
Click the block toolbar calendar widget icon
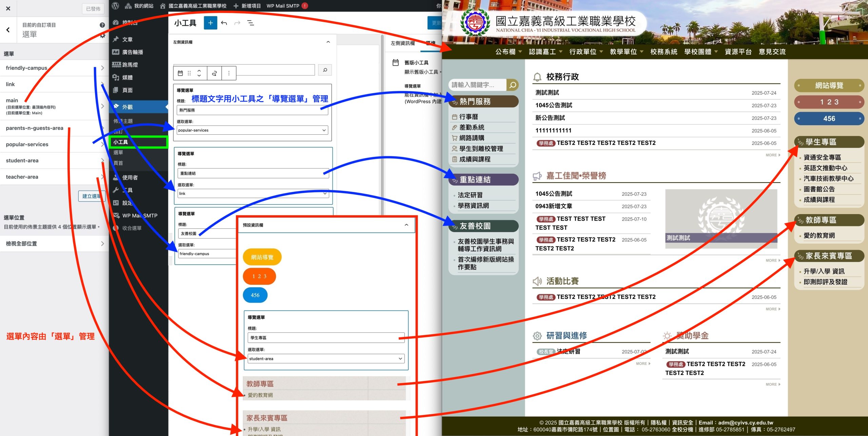click(x=180, y=73)
